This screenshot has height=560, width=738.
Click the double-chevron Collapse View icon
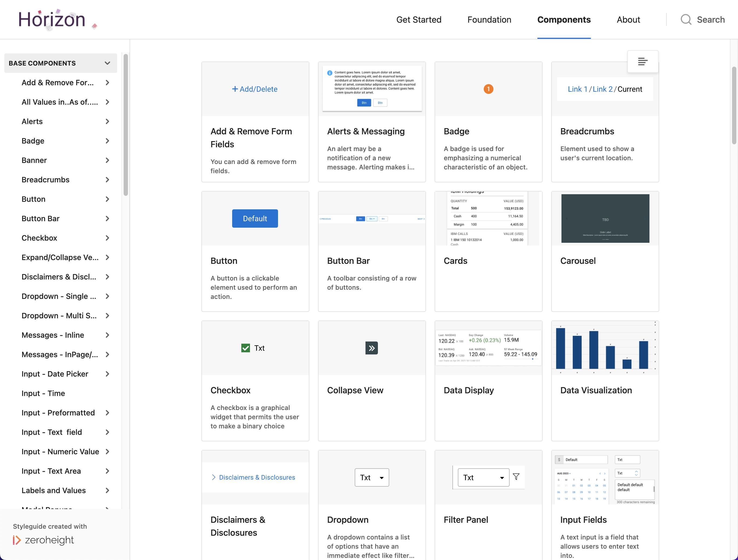tap(372, 348)
